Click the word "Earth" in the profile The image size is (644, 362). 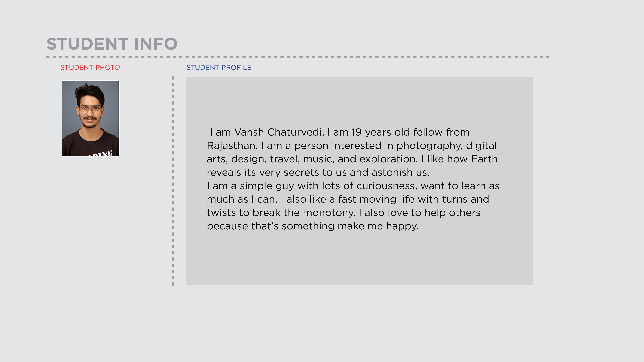point(484,159)
